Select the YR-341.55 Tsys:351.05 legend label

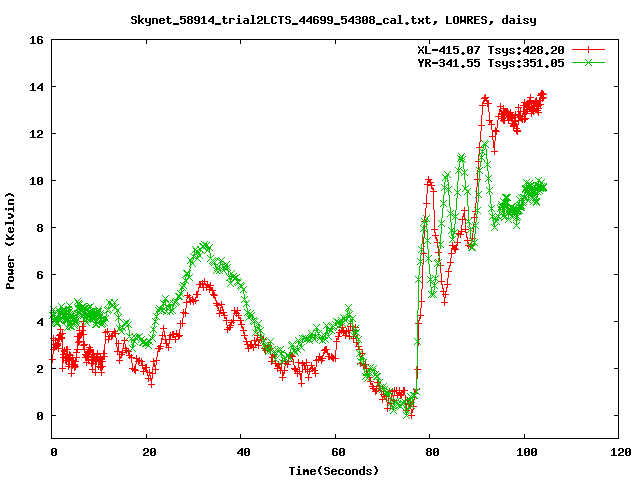coord(491,63)
